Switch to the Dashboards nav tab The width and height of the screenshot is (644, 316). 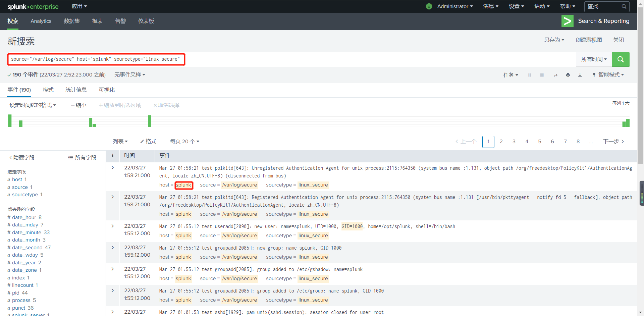(x=146, y=21)
